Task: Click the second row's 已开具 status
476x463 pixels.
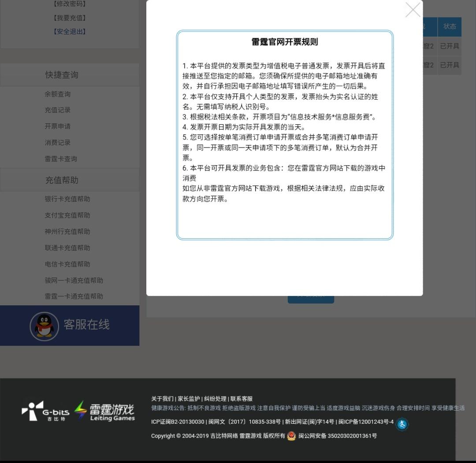Action: tap(450, 65)
